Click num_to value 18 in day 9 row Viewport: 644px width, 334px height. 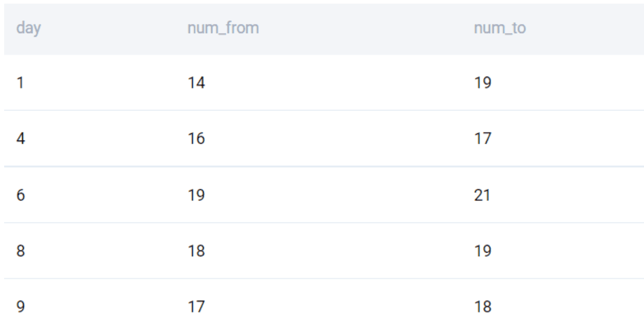pos(482,308)
